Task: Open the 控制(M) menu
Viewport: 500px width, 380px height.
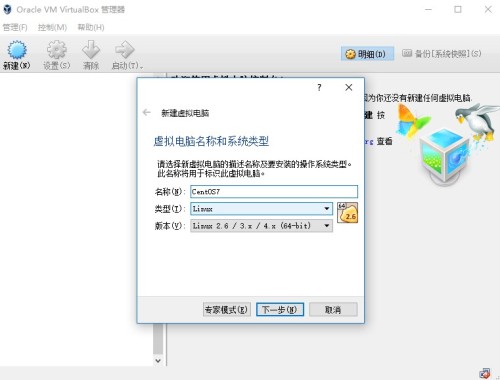Action: (52, 27)
